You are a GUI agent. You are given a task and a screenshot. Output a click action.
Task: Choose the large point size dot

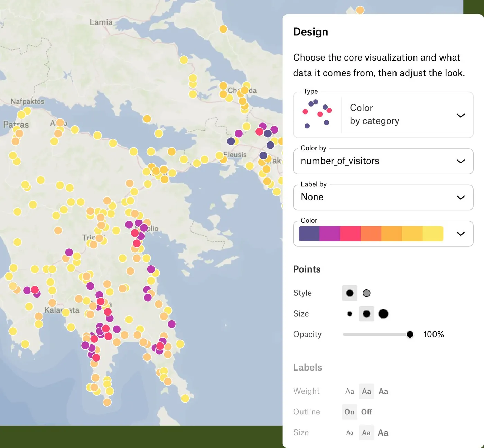[383, 314]
